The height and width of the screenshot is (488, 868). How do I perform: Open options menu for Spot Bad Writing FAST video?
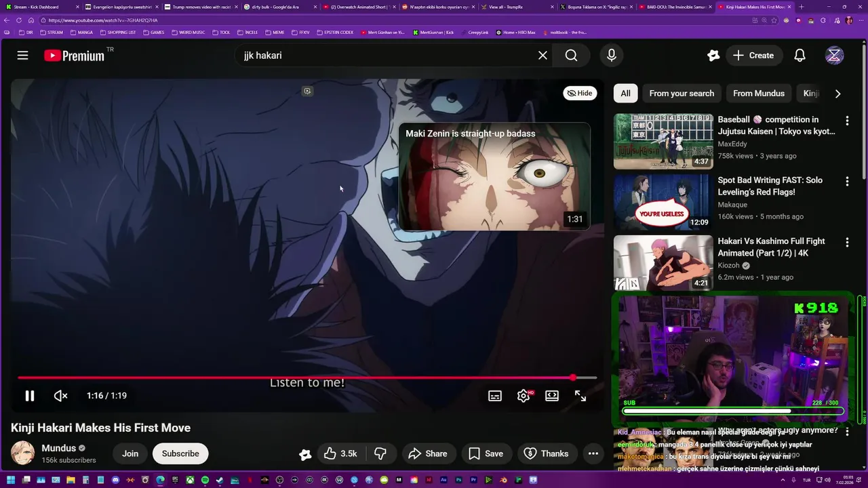tap(847, 182)
